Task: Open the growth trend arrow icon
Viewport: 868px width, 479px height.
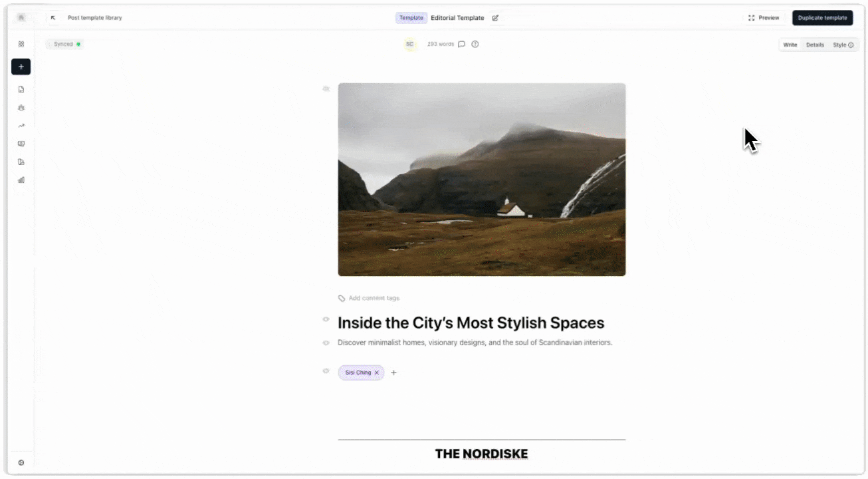Action: tap(21, 126)
